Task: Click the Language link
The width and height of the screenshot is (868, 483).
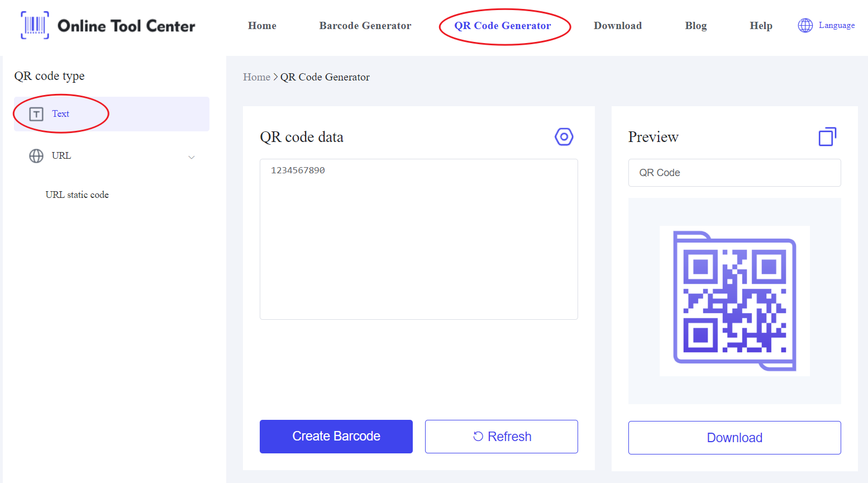Action: coord(837,25)
